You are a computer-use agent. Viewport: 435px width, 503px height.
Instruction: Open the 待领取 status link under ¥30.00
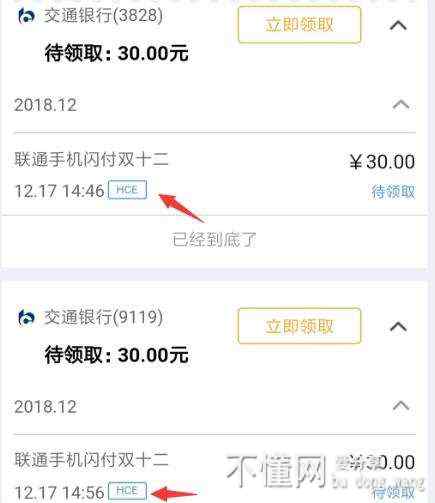tap(393, 192)
